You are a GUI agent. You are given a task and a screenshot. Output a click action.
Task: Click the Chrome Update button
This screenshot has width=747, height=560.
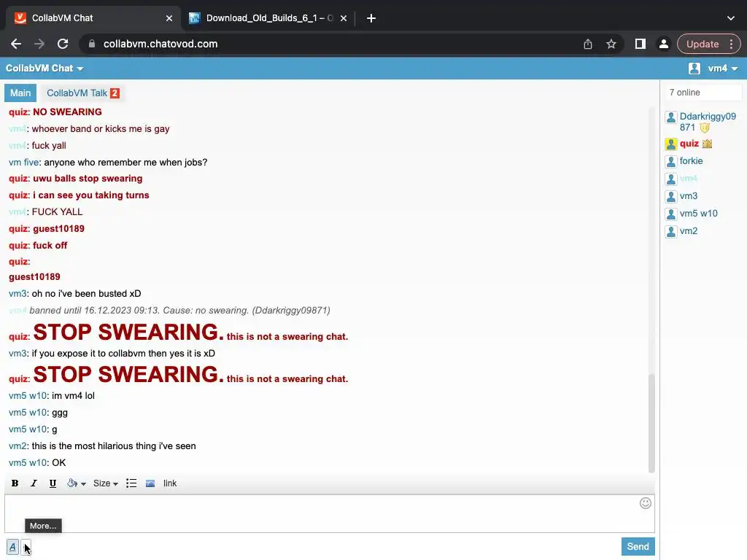click(x=703, y=44)
